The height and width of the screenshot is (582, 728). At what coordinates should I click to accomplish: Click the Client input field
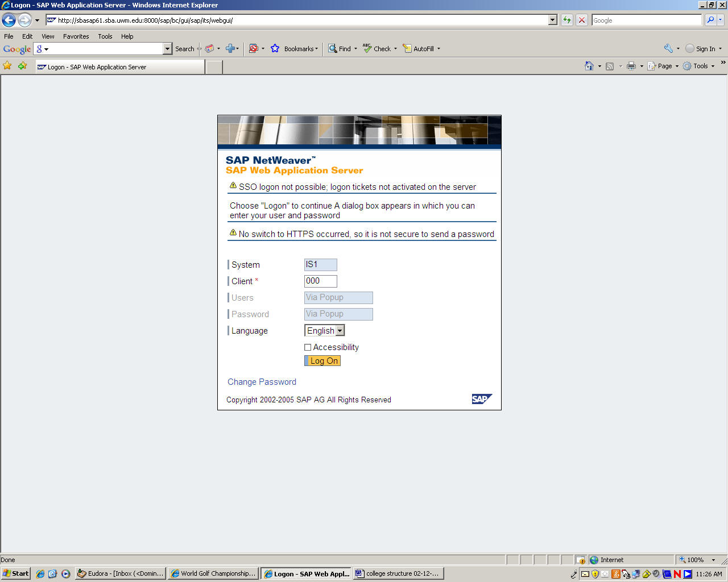321,281
